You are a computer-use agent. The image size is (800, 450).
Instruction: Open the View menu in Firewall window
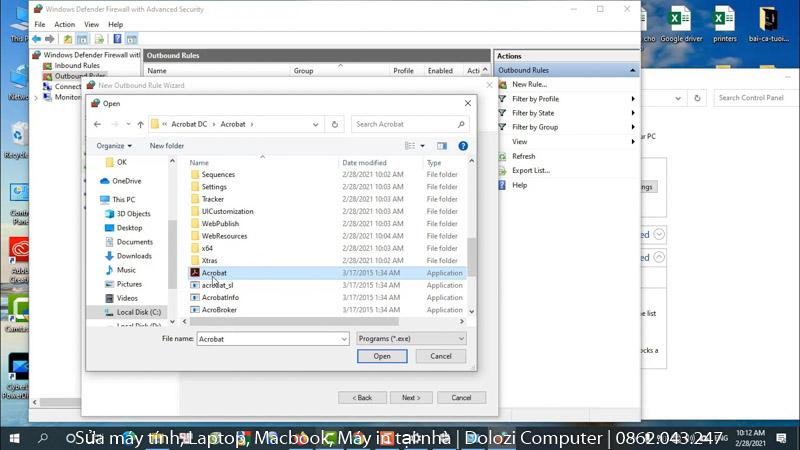(91, 24)
